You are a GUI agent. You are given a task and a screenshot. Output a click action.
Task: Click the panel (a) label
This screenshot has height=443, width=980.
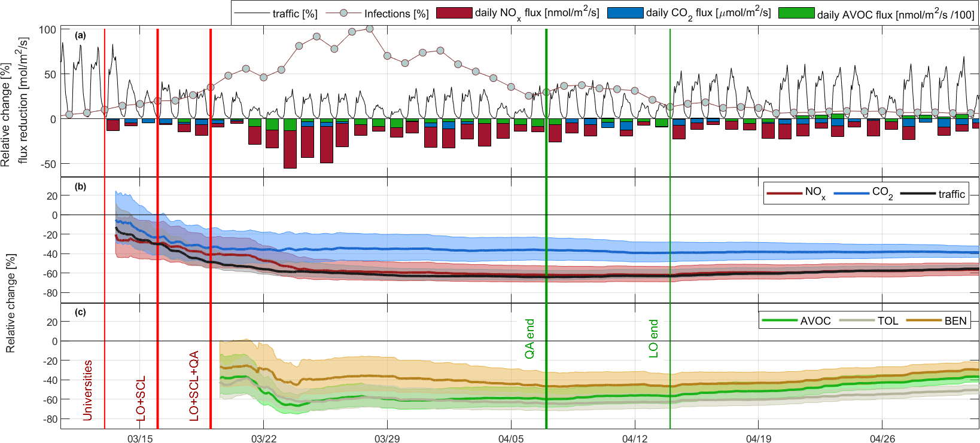pos(80,36)
